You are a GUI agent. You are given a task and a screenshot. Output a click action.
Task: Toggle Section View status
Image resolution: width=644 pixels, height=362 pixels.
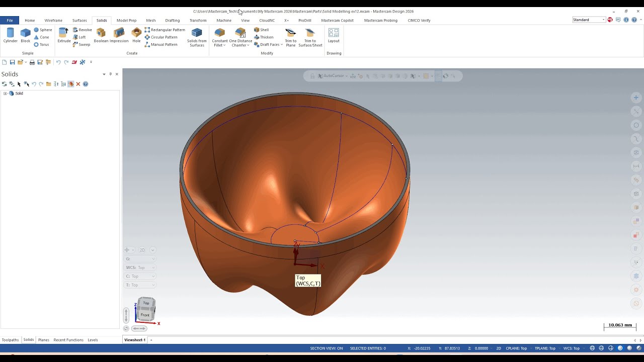pos(327,348)
